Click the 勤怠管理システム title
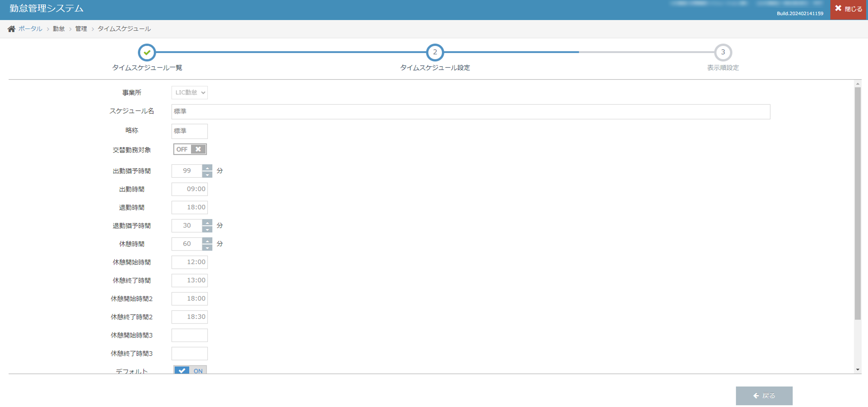The image size is (868, 407). pyautogui.click(x=46, y=8)
